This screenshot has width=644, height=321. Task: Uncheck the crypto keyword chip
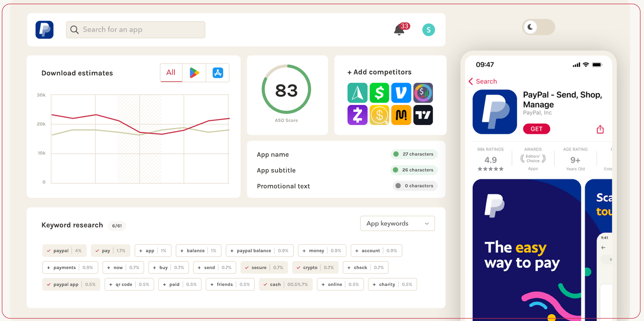tap(315, 267)
